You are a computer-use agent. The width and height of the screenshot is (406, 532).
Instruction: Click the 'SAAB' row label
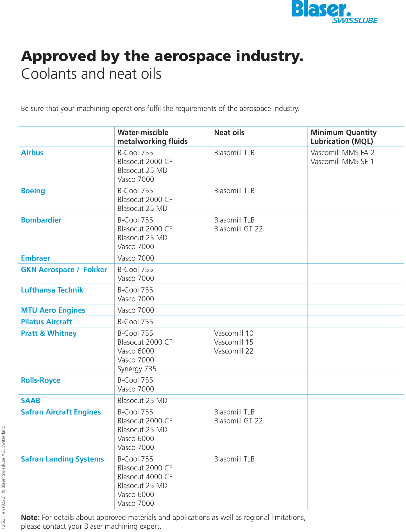[x=31, y=400]
